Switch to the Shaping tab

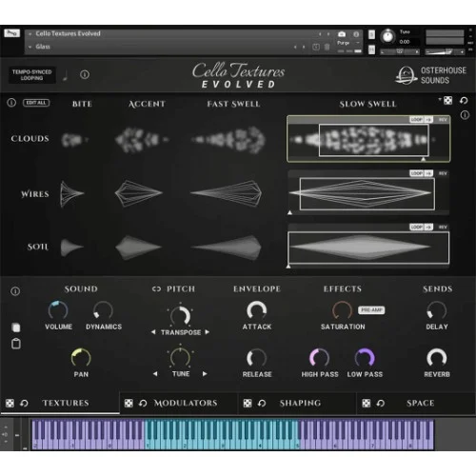(300, 403)
